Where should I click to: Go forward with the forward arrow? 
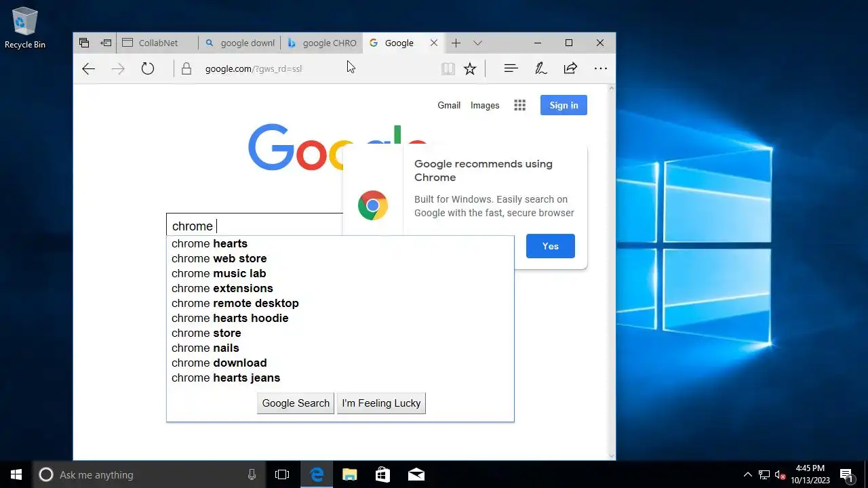coord(118,68)
